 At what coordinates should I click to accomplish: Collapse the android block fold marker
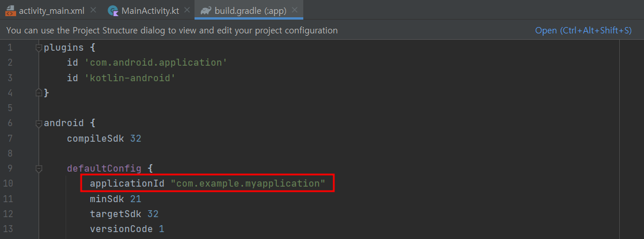pyautogui.click(x=39, y=123)
